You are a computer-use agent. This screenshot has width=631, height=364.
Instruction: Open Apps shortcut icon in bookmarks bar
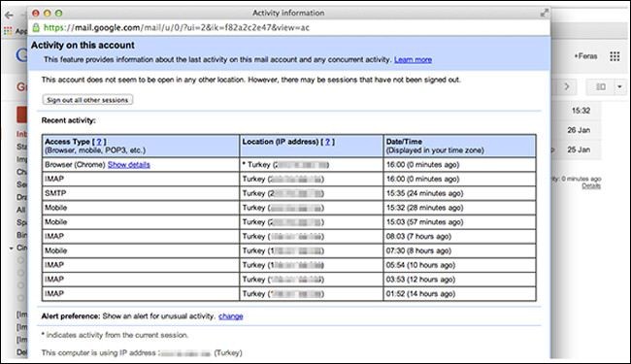(x=8, y=30)
